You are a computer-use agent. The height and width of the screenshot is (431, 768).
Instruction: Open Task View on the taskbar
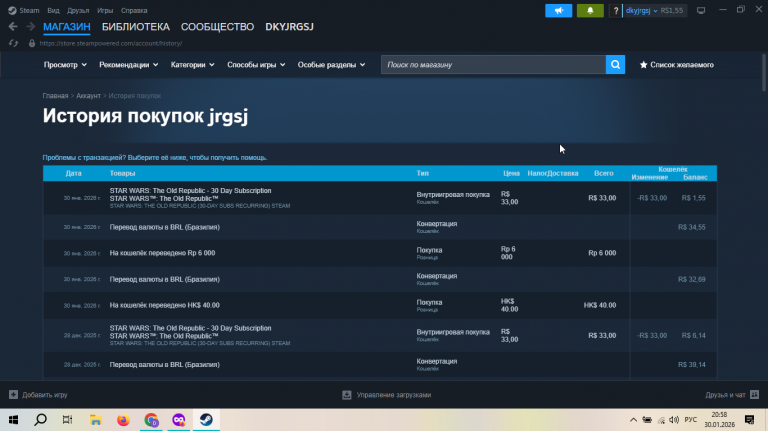(x=68, y=420)
